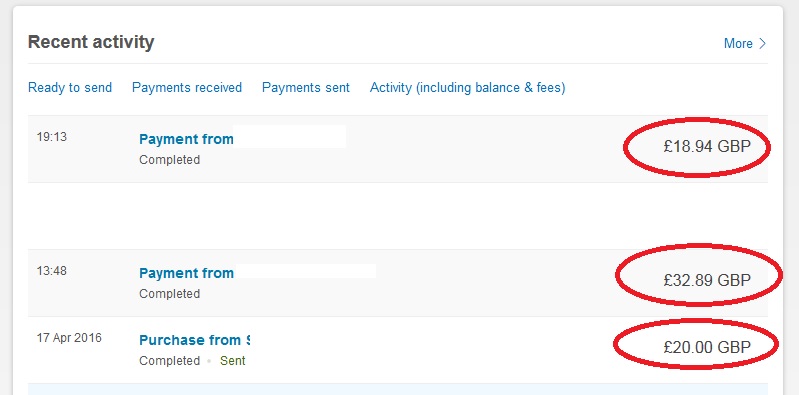Click the £32.89 GBP amount
The height and width of the screenshot is (395, 799).
point(707,280)
